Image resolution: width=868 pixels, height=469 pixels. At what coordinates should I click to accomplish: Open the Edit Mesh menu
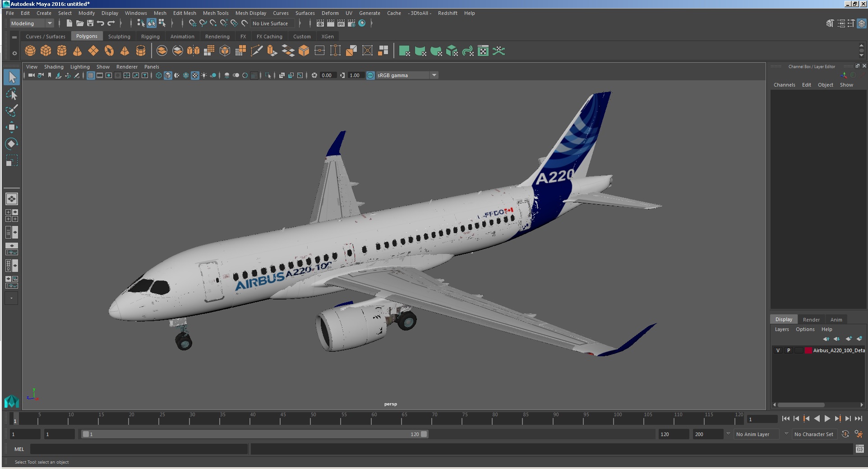click(x=185, y=13)
